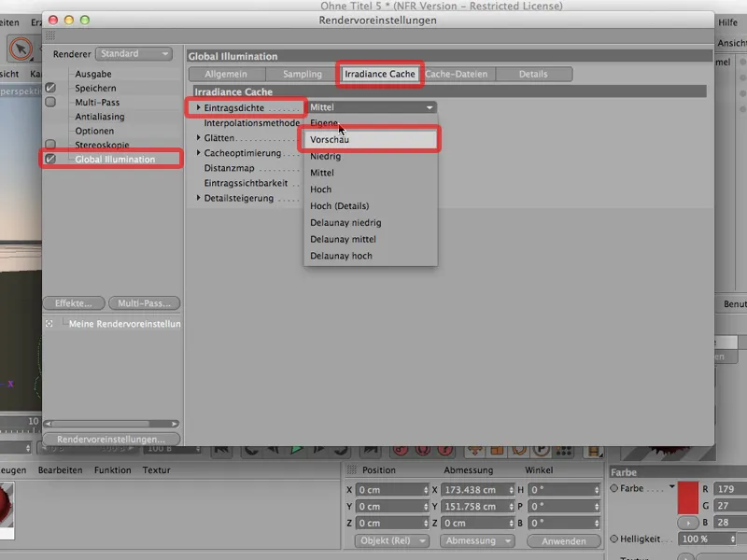Select the arrow selection tool top left
This screenshot has height=560, width=747.
pos(21,47)
